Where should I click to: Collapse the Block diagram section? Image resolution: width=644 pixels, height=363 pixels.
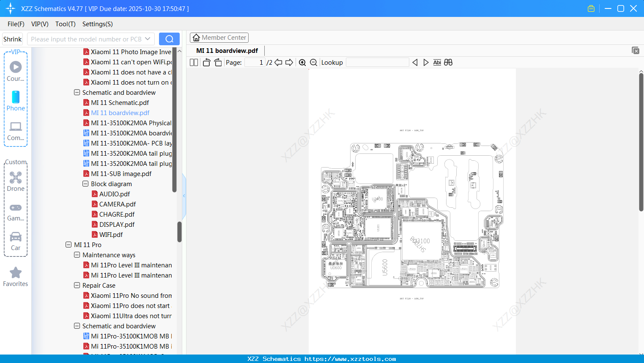85,184
